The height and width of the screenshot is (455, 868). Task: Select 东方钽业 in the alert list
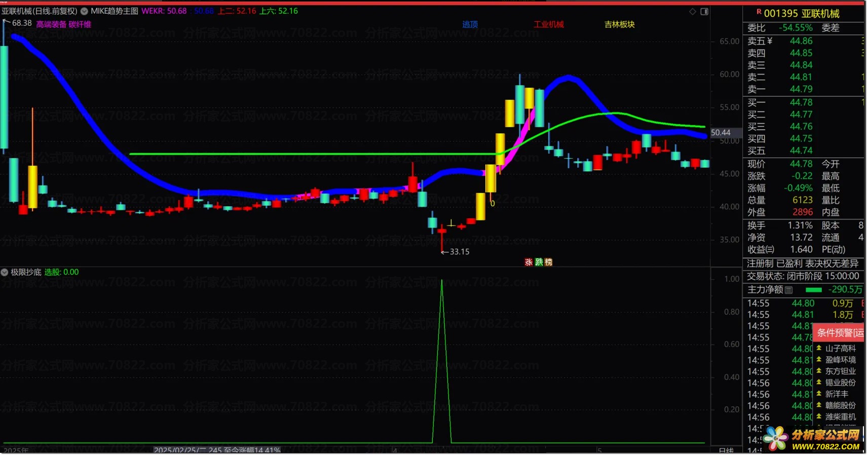841,371
